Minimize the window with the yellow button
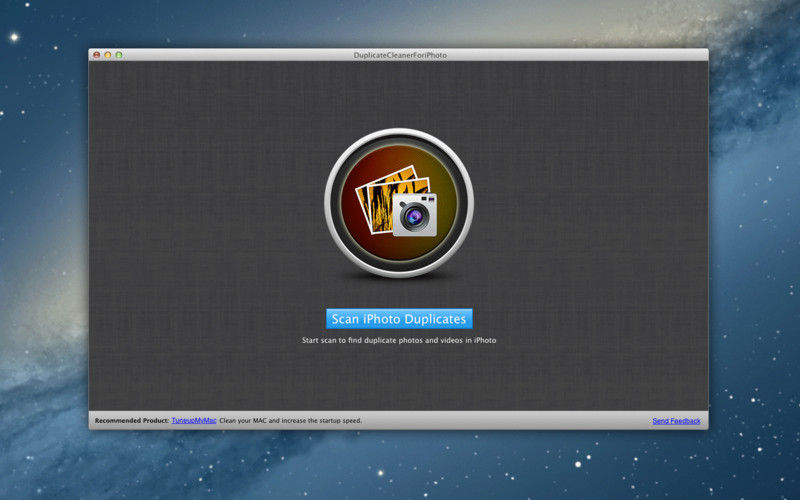The image size is (800, 500). click(x=108, y=55)
